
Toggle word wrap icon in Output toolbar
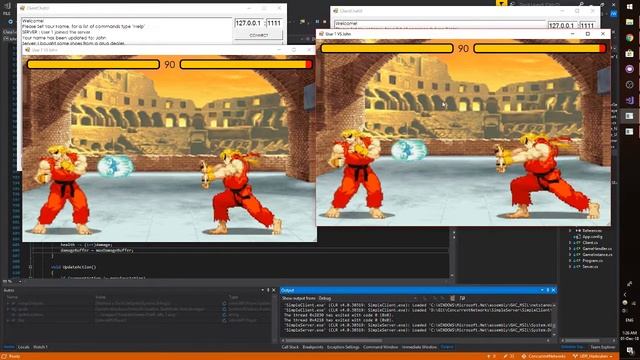(462, 298)
